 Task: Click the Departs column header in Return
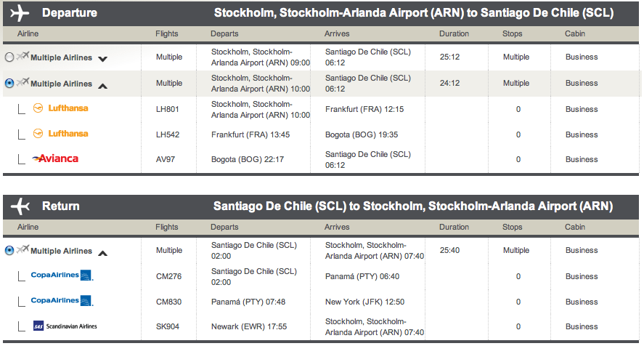[x=224, y=227]
